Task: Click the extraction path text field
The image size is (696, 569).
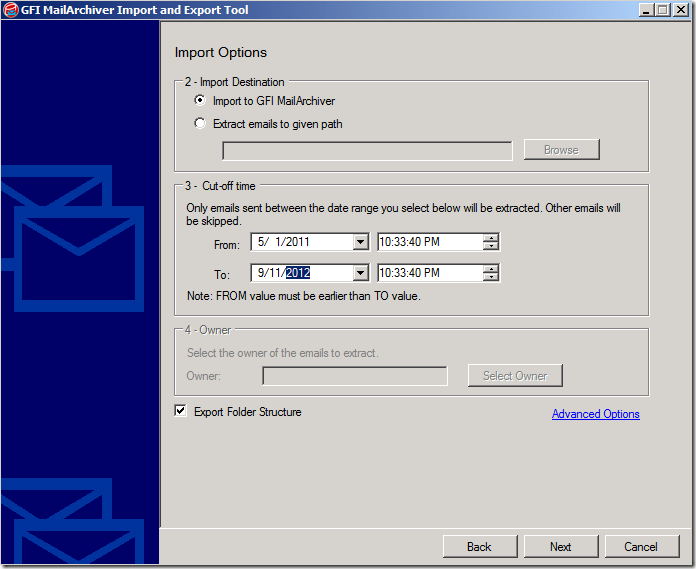Action: point(367,151)
